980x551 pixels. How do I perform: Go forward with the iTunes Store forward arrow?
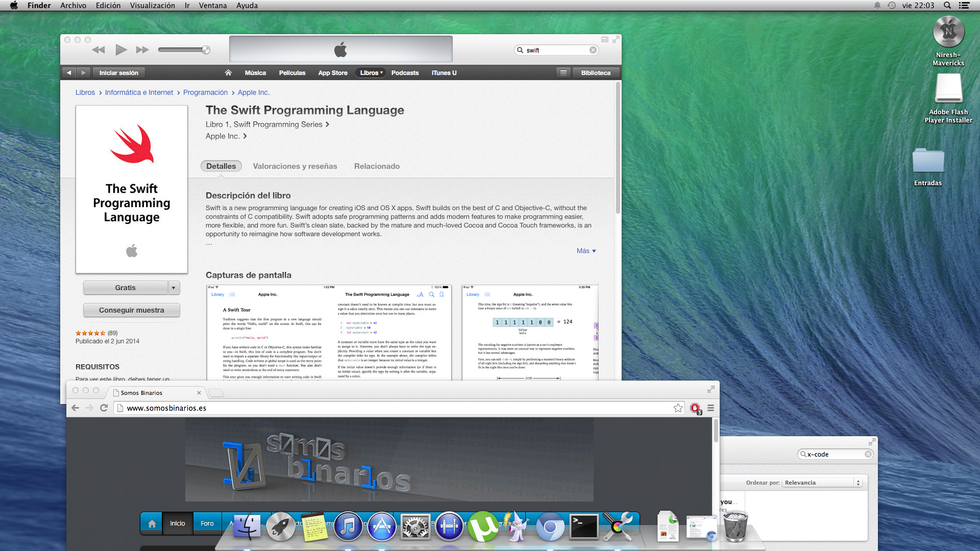[x=84, y=73]
